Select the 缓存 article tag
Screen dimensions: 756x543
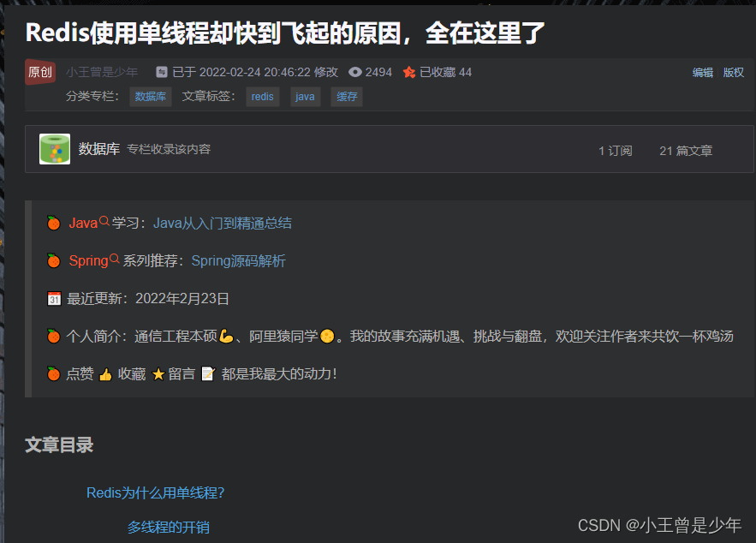[x=347, y=97]
